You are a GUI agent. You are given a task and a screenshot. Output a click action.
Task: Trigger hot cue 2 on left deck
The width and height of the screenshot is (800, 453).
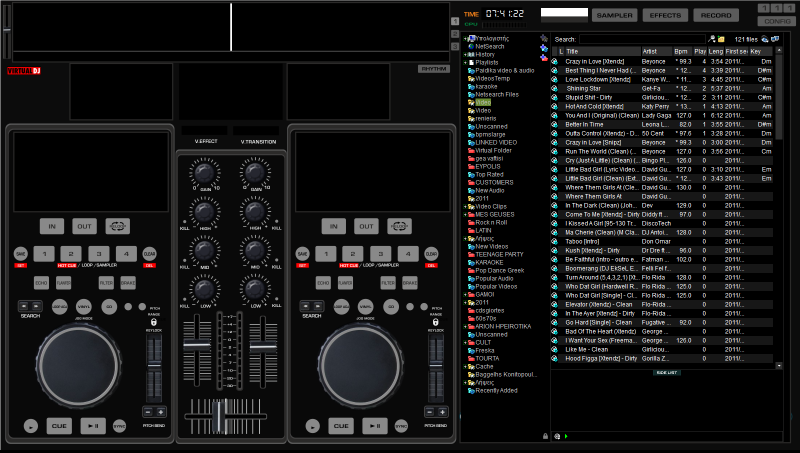71,254
